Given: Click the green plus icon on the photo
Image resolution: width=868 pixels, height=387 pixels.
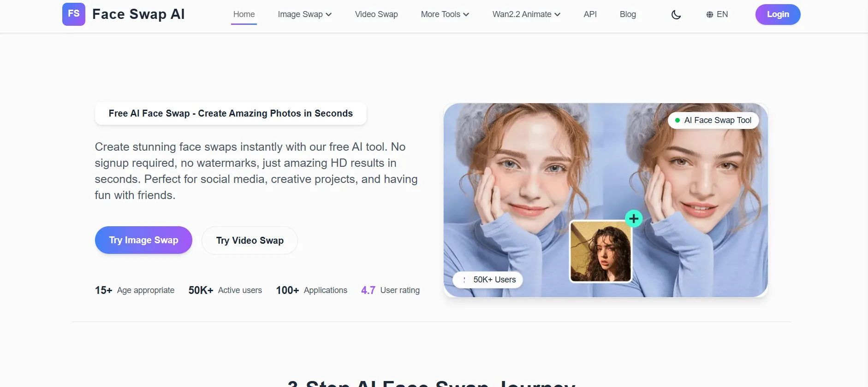Looking at the screenshot, I should click(x=634, y=218).
